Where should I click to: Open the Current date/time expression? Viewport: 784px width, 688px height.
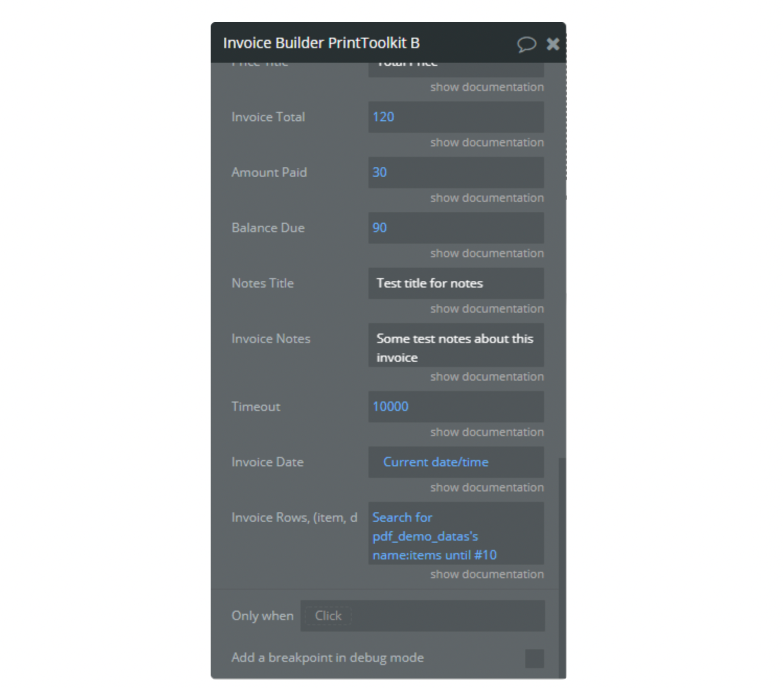click(x=436, y=462)
